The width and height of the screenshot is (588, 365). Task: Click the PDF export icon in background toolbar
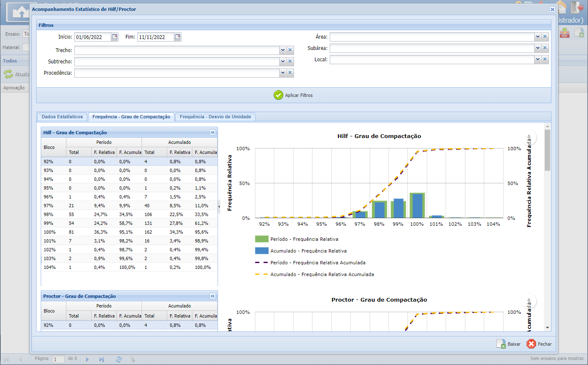(x=564, y=33)
